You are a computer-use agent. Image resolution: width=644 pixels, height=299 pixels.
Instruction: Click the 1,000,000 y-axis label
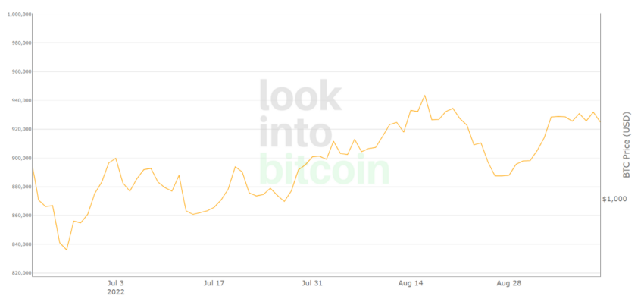(x=19, y=14)
